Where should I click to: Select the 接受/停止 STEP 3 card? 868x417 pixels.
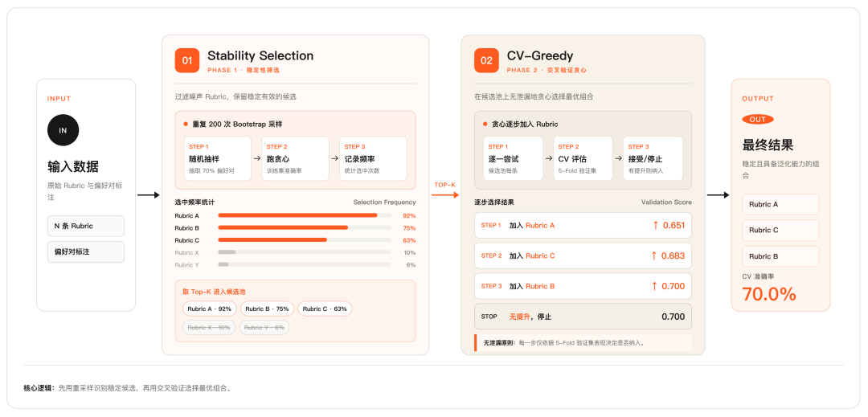coord(653,158)
